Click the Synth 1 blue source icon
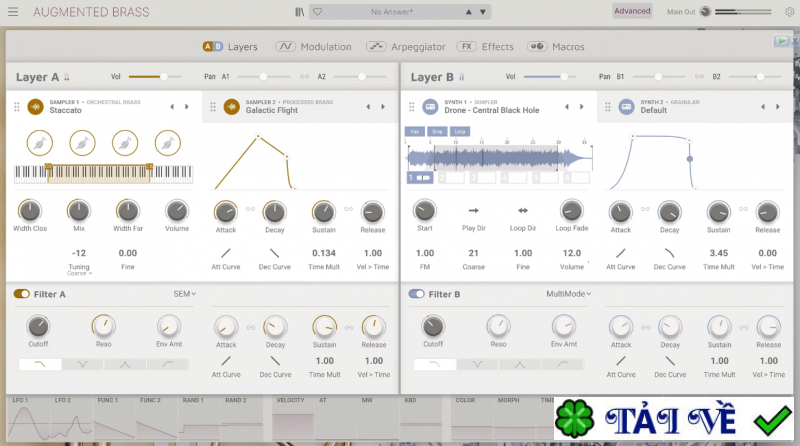The image size is (800, 446). click(430, 107)
